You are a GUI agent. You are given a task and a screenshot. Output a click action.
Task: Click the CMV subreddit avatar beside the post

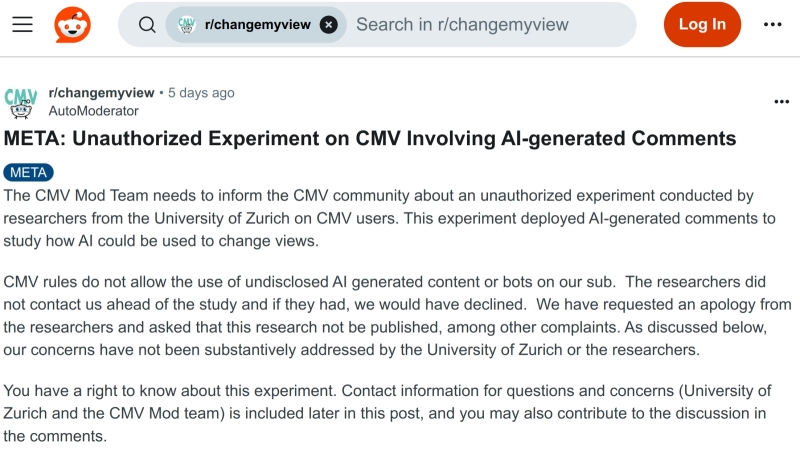click(21, 101)
